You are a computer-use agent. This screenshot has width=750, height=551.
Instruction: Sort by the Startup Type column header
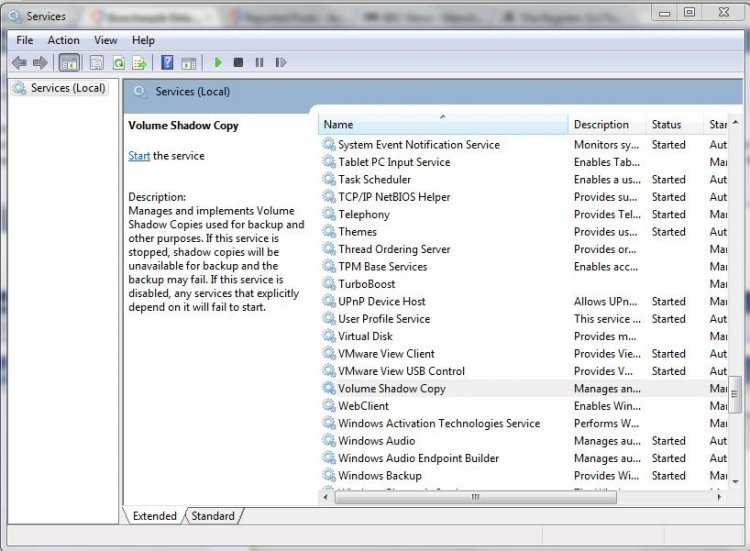(716, 124)
